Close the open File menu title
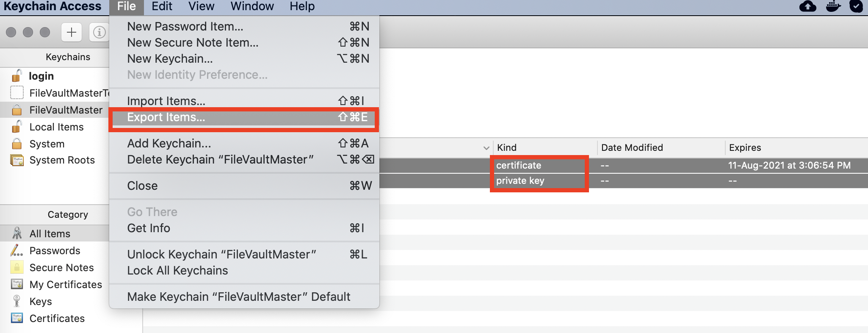The width and height of the screenshot is (868, 333). (127, 6)
